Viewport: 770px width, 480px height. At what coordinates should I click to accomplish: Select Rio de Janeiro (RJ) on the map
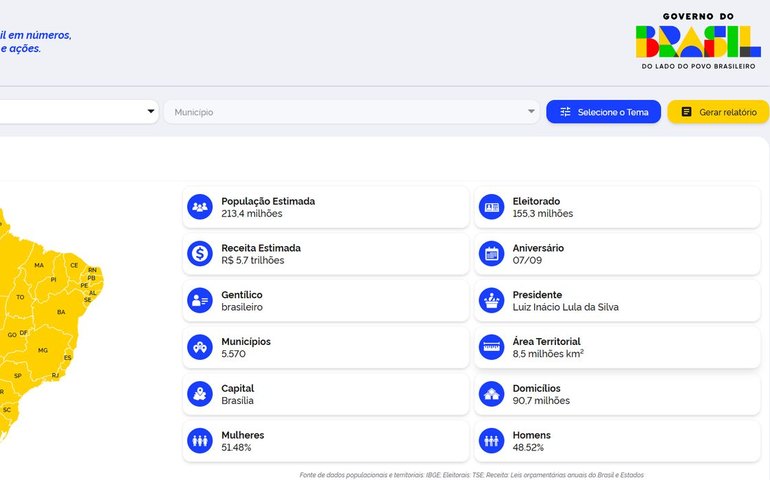click(x=55, y=375)
